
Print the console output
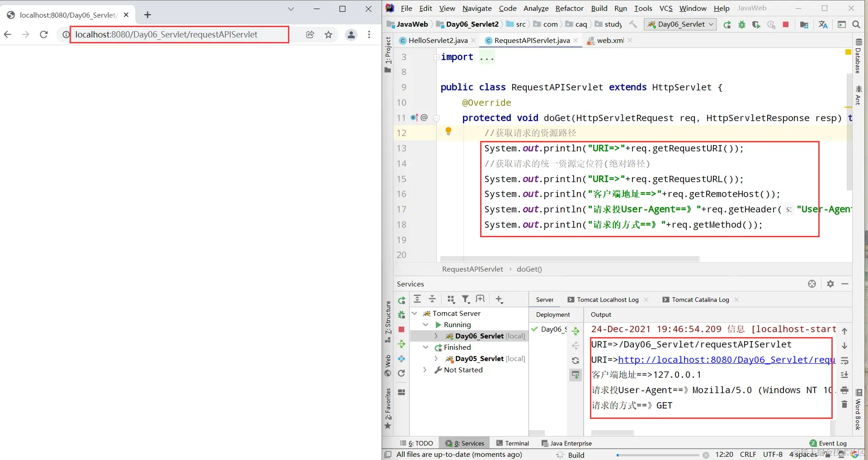pos(844,390)
